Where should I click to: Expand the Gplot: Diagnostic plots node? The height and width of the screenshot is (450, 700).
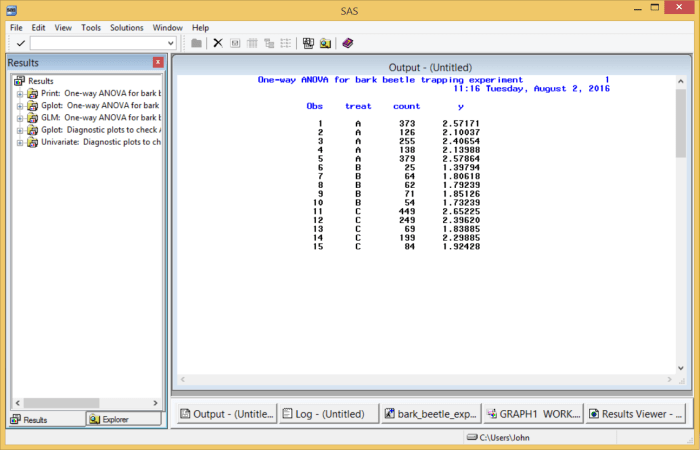[20, 131]
